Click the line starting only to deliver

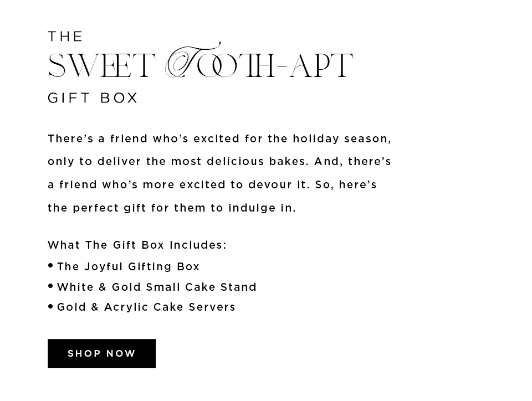tap(219, 161)
